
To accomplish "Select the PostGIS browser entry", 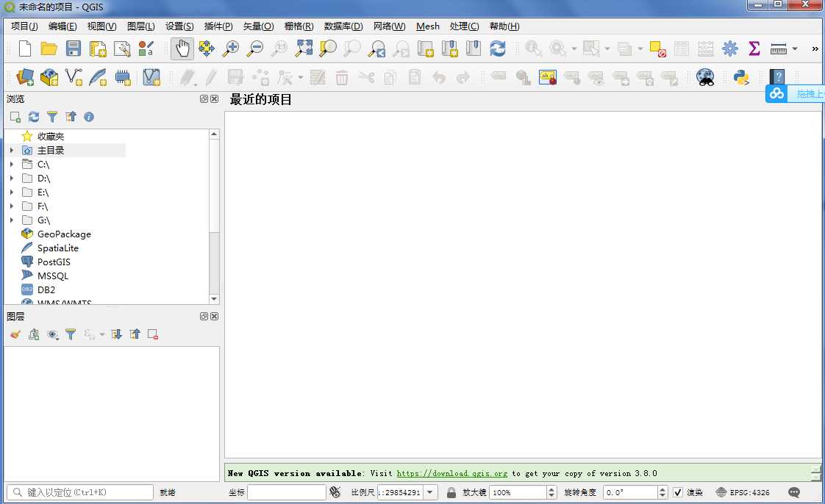I will click(54, 262).
